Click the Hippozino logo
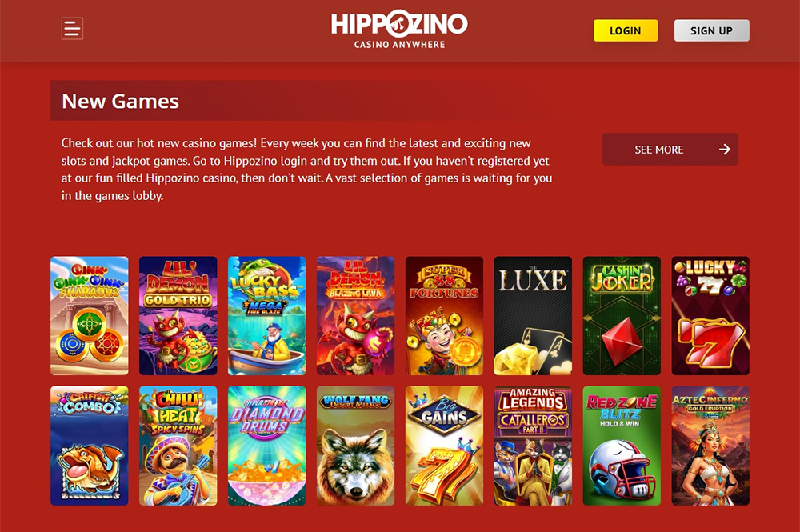 pyautogui.click(x=399, y=30)
